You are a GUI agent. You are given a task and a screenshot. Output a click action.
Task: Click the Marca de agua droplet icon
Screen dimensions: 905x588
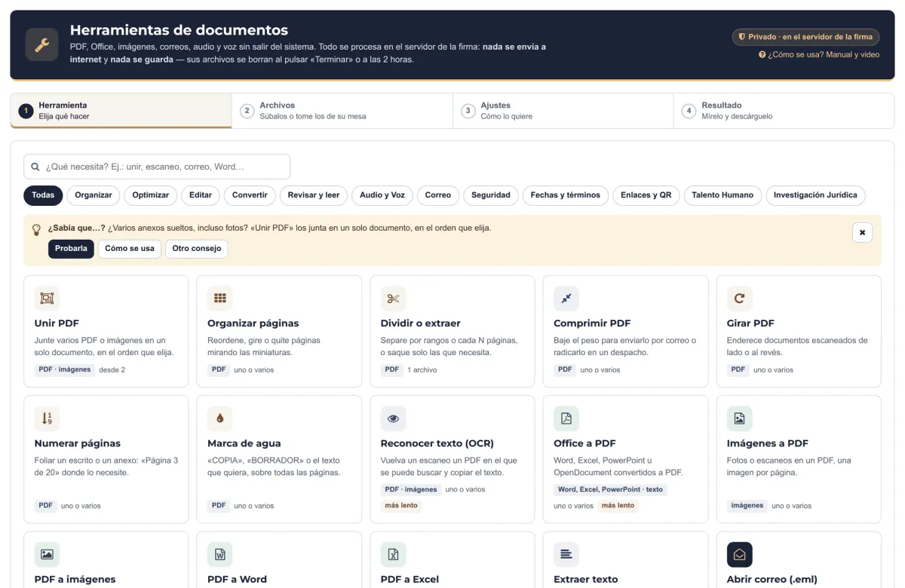tap(219, 418)
